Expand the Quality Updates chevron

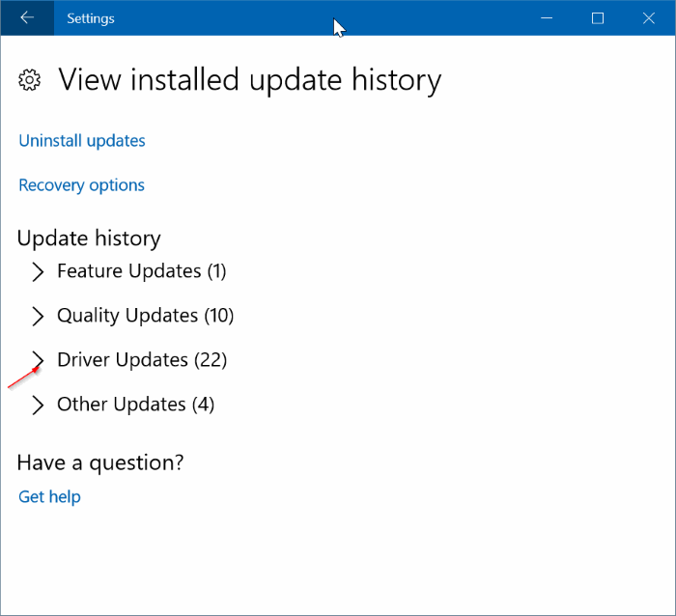point(38,316)
